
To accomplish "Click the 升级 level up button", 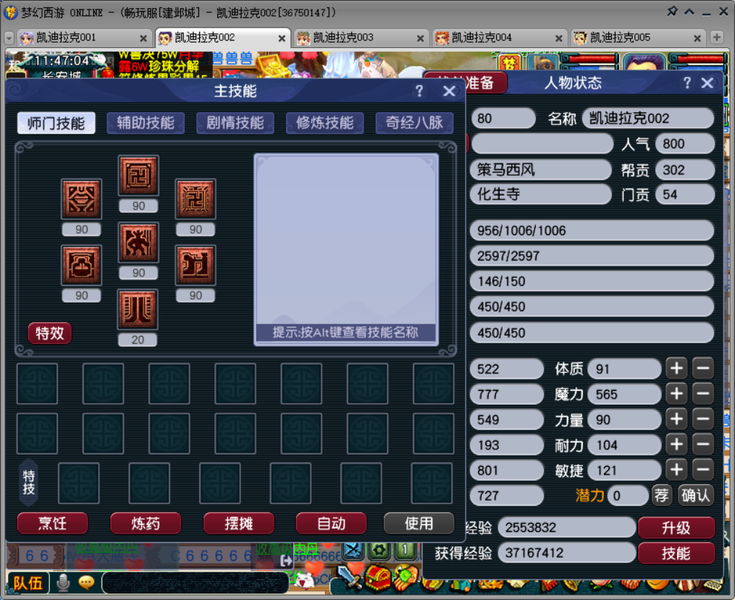I will (676, 528).
